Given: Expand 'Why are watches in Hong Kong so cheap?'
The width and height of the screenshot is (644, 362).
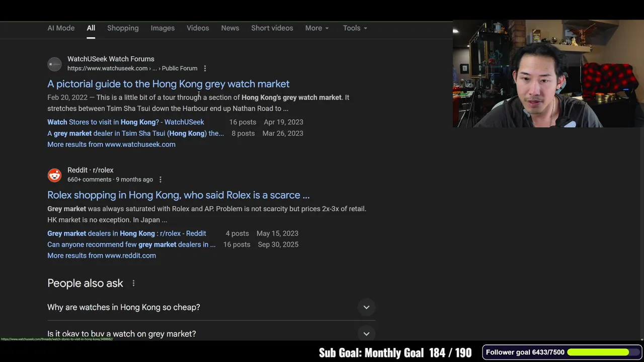Looking at the screenshot, I should point(211,307).
